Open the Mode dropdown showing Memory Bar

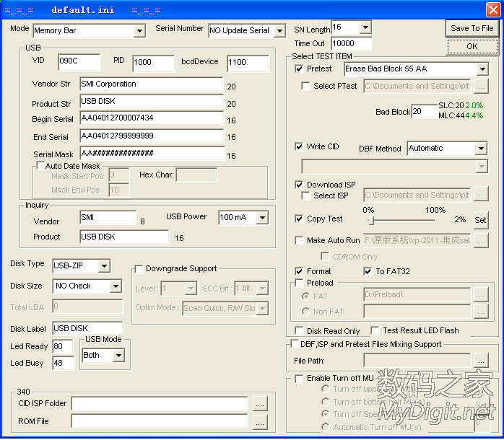(139, 31)
